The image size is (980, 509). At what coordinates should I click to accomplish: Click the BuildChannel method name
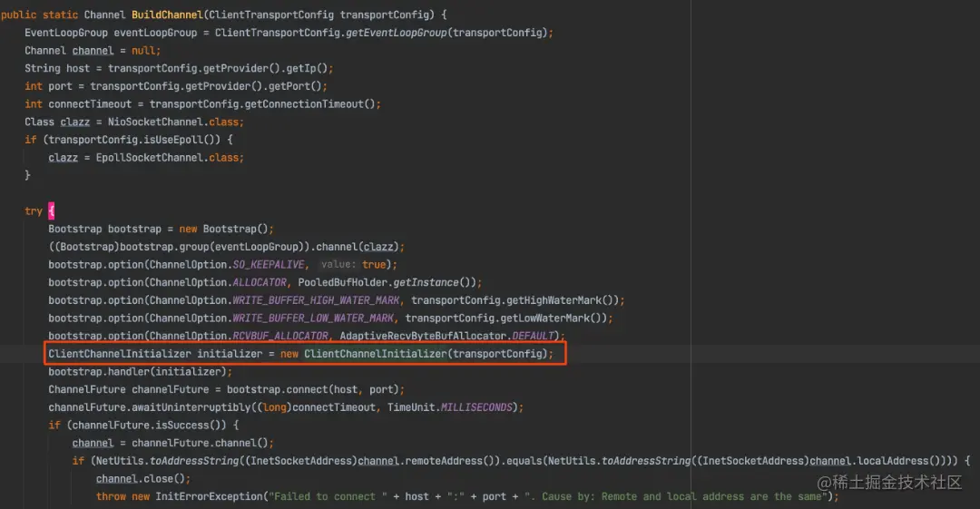[168, 15]
